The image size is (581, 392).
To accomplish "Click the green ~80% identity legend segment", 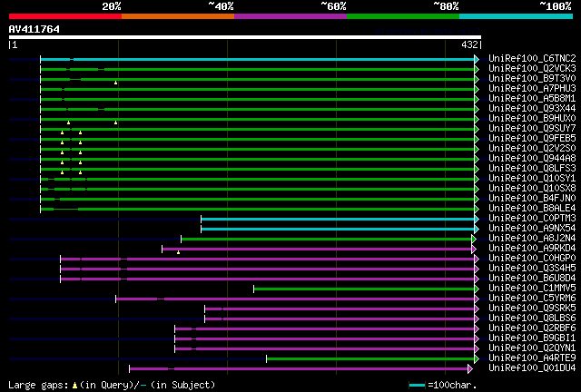I will tap(403, 16).
